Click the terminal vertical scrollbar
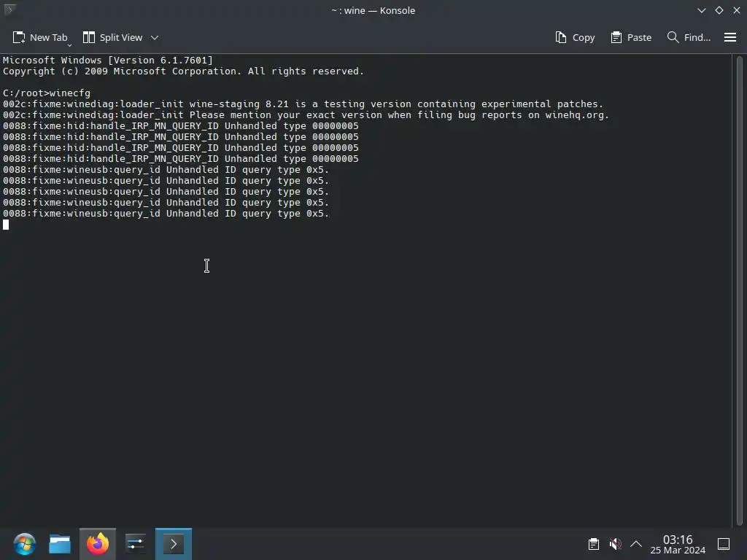 click(740, 290)
